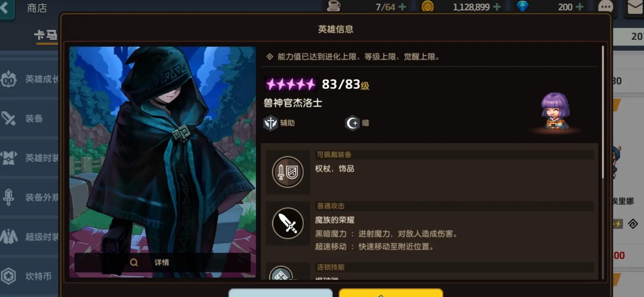Viewport: 644px width, 297px height.
Task: Switch to the 卡马 tab
Action: (x=46, y=36)
